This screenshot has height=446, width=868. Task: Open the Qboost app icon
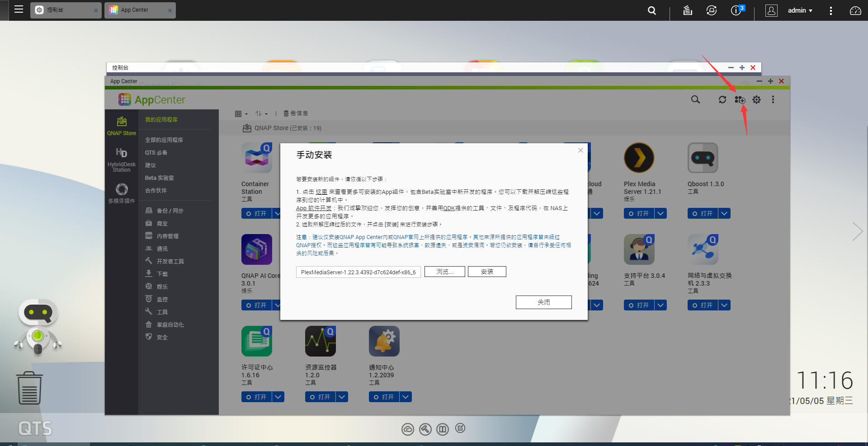(703, 158)
